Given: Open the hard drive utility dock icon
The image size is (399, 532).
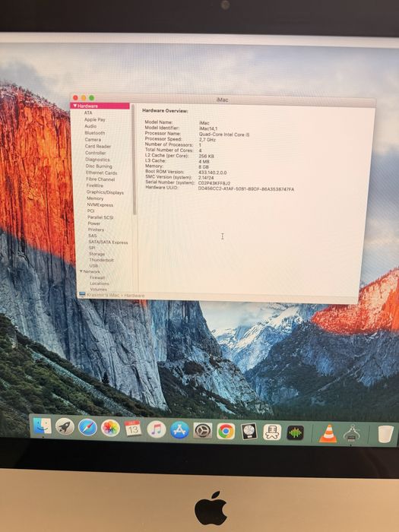Looking at the screenshot, I should pos(249,432).
